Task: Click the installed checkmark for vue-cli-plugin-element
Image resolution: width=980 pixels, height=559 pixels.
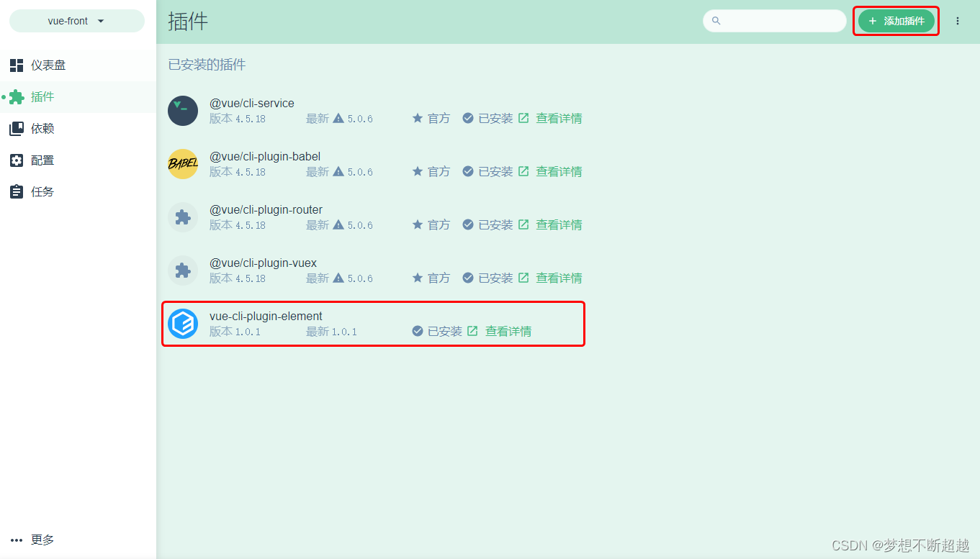Action: click(418, 331)
